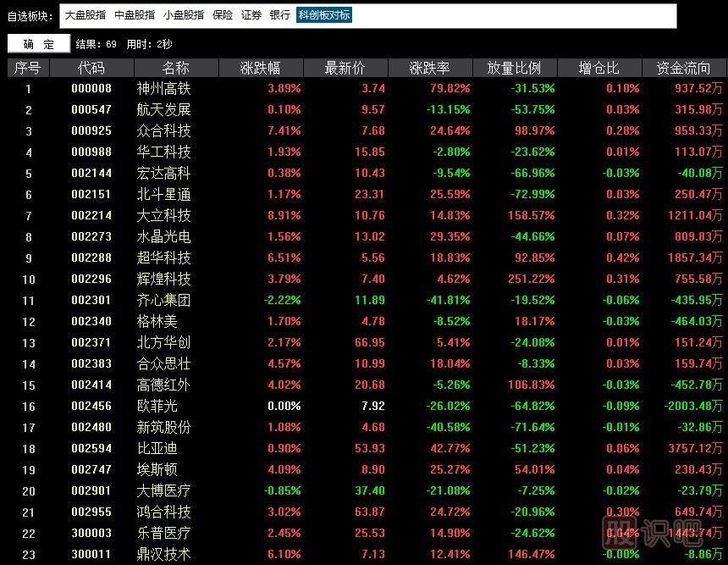Click stock code 002456 for 欧菲光
728x565 pixels.
pyautogui.click(x=91, y=406)
